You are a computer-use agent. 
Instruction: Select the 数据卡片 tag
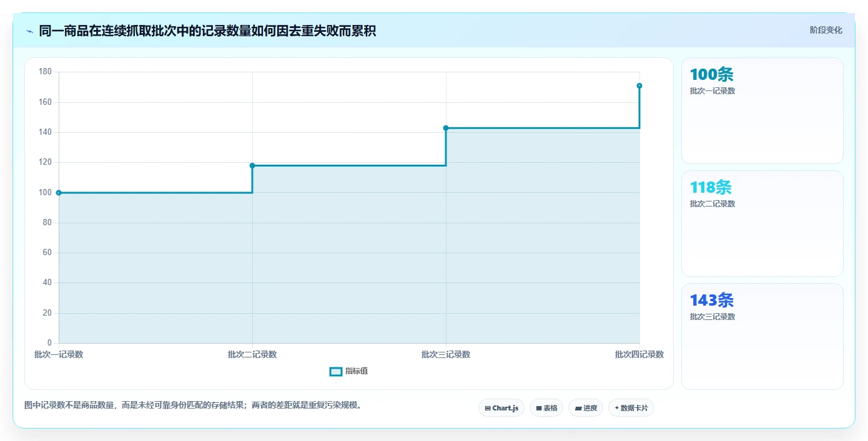click(631, 408)
